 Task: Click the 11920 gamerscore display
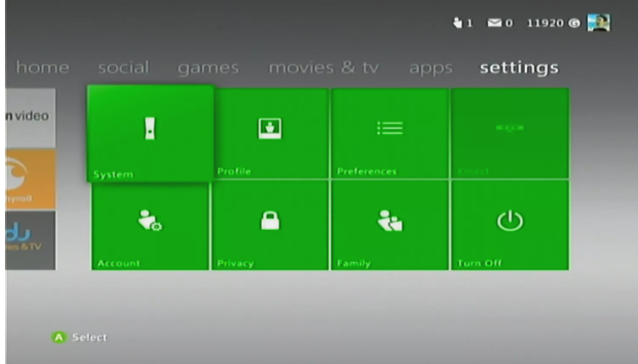(x=553, y=22)
